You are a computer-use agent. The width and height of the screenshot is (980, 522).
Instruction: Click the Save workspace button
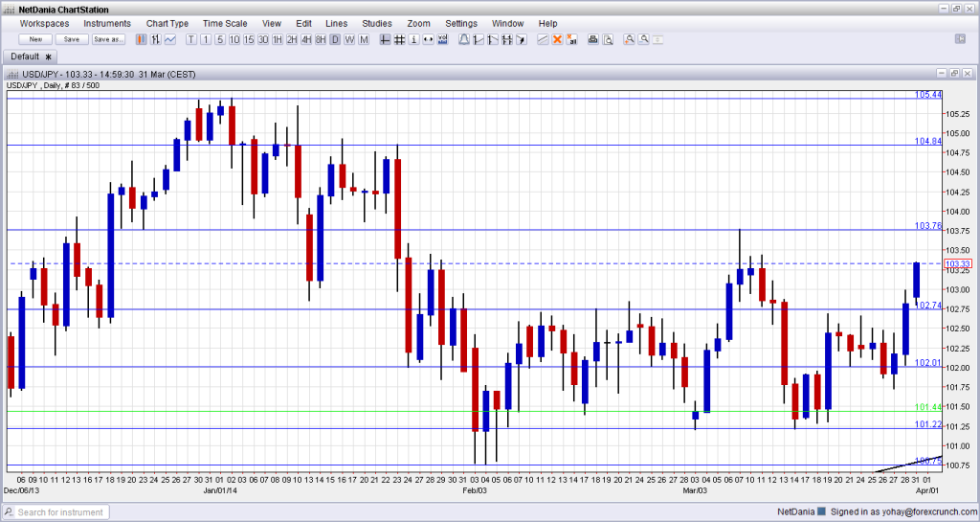click(72, 39)
